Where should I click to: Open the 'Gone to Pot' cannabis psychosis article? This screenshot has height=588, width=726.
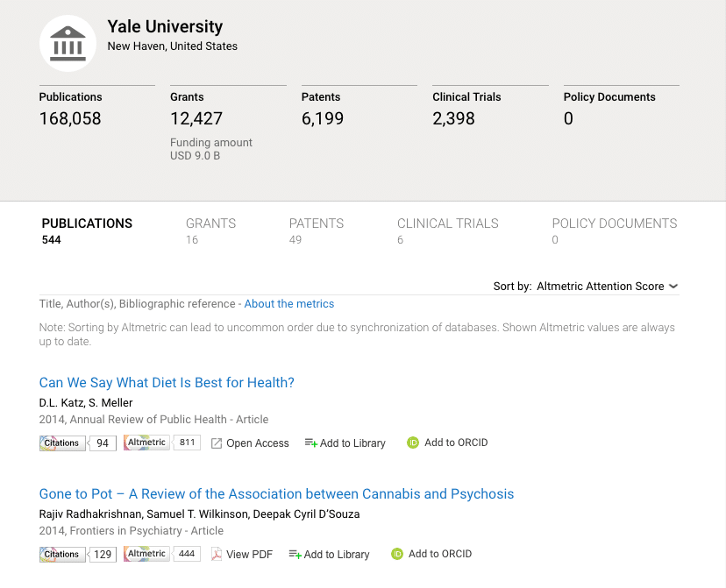point(276,494)
